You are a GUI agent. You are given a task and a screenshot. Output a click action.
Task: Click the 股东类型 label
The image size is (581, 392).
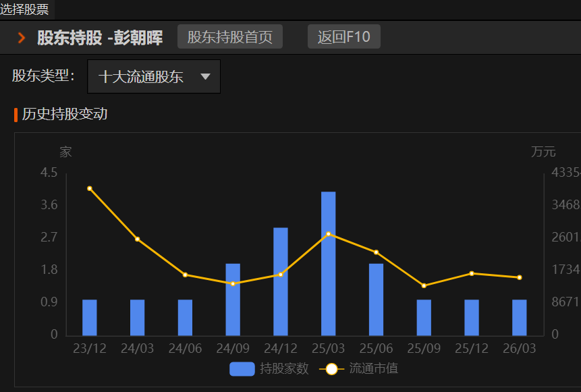[43, 76]
